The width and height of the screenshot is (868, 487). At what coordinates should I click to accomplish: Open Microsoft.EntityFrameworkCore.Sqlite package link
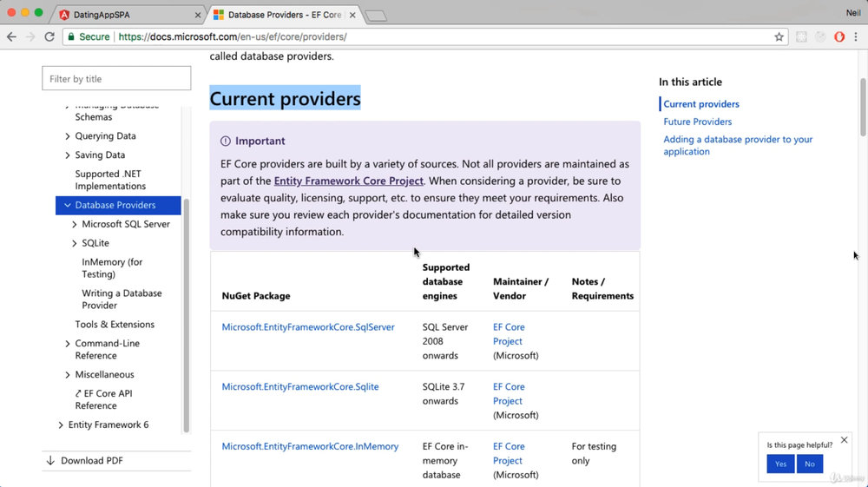point(300,387)
